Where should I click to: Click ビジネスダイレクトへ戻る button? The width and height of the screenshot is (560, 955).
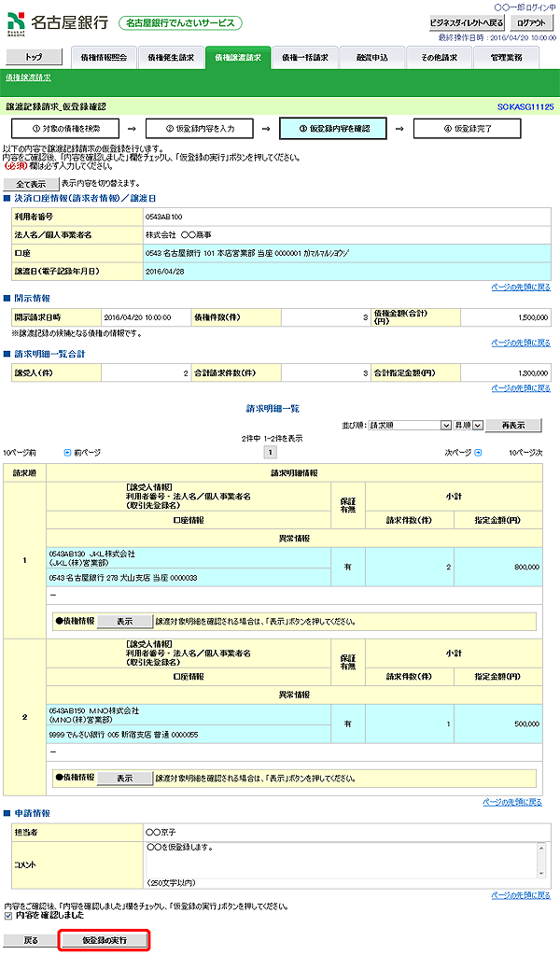(467, 22)
